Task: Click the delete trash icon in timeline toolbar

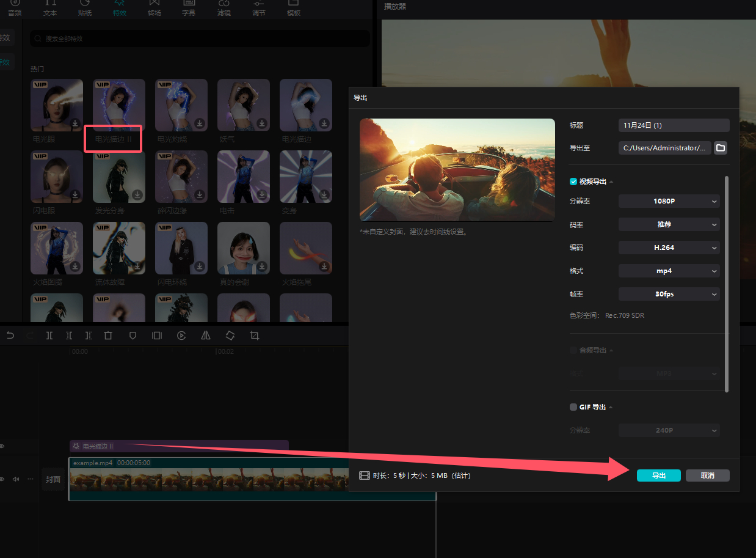Action: point(108,336)
